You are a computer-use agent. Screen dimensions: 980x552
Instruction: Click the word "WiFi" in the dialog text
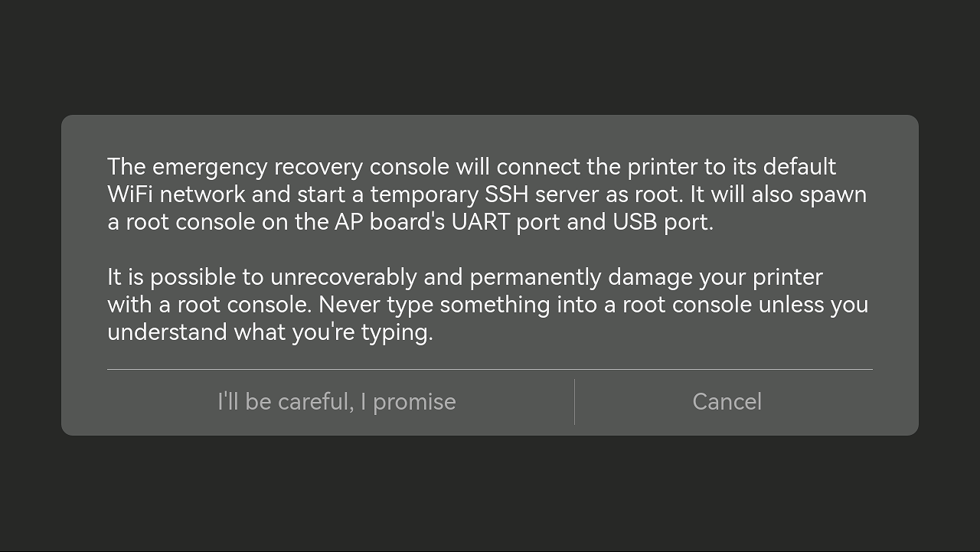point(130,194)
